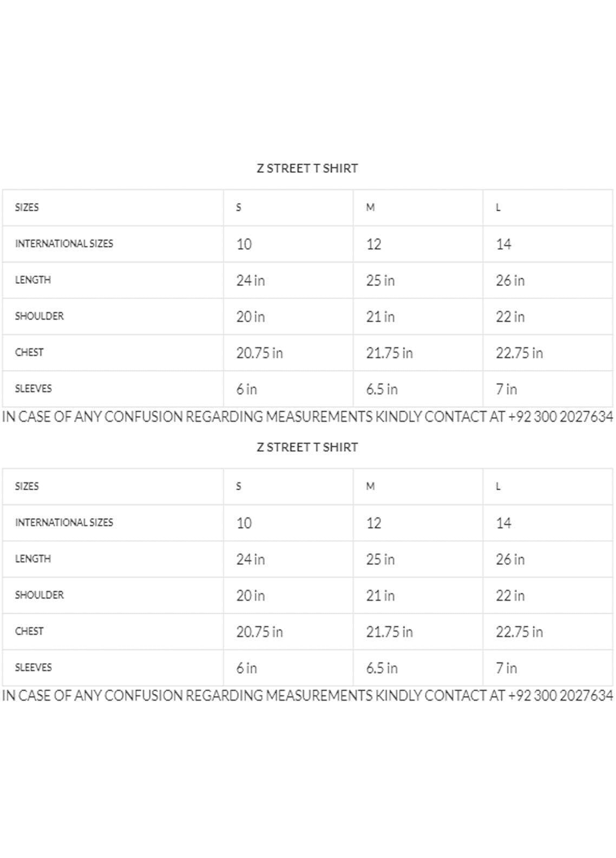Click the 6.5 in sleeves value in top table
616x858 pixels.
[382, 389]
